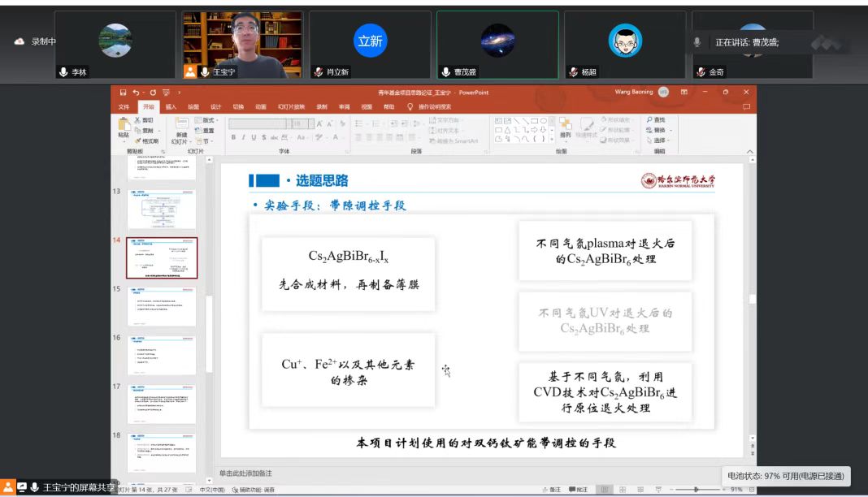Toggle reading view in status bar
The width and height of the screenshot is (868, 497).
[x=640, y=490]
